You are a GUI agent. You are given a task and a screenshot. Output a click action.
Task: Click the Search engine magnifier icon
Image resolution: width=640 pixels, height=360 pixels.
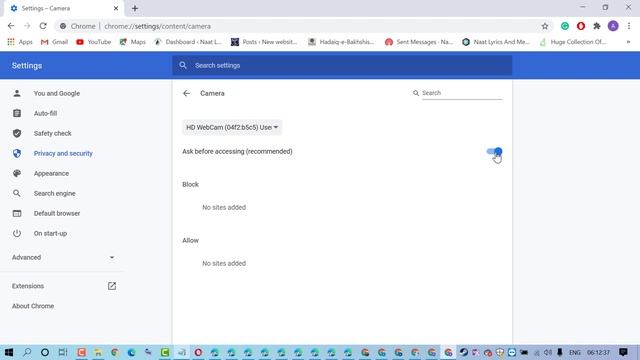(x=17, y=193)
